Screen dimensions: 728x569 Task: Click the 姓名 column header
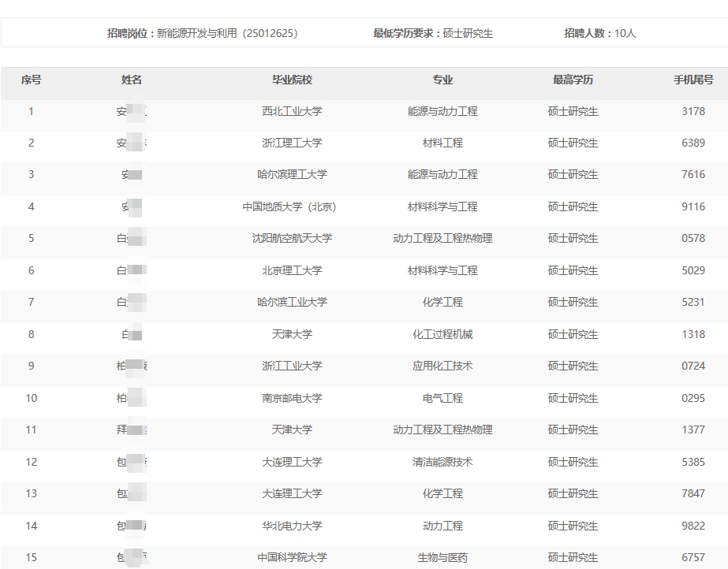132,80
